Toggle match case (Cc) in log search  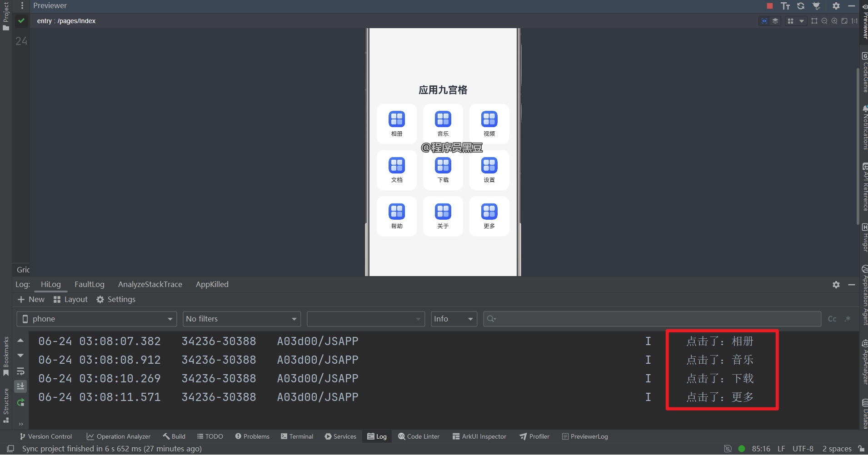pos(832,319)
